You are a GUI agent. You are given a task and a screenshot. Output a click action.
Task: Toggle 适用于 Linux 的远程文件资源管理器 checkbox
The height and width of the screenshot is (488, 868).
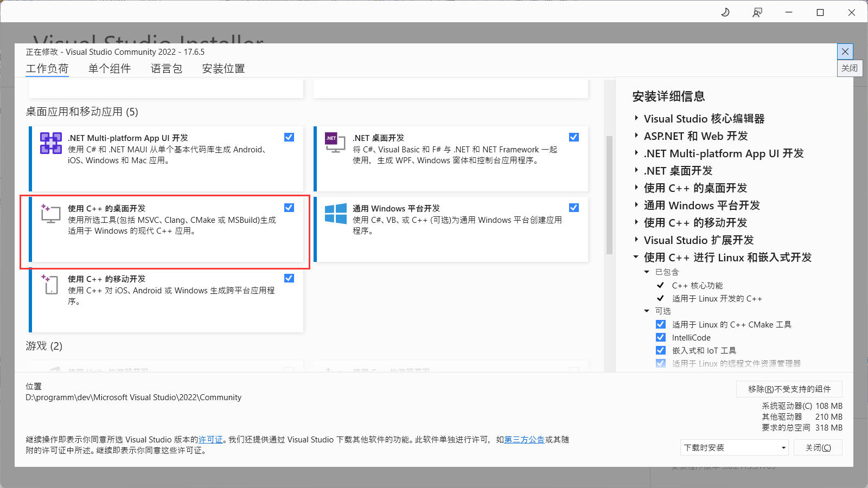pyautogui.click(x=661, y=363)
